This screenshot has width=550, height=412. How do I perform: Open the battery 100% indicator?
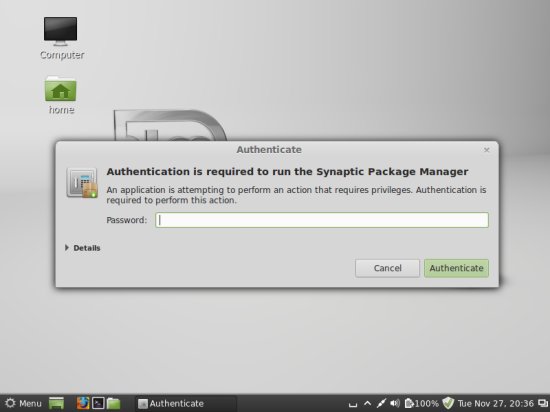(422, 404)
